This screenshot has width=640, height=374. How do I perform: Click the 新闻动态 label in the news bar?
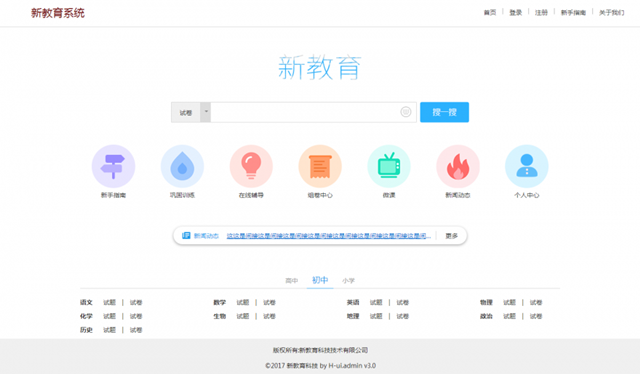pyautogui.click(x=206, y=236)
